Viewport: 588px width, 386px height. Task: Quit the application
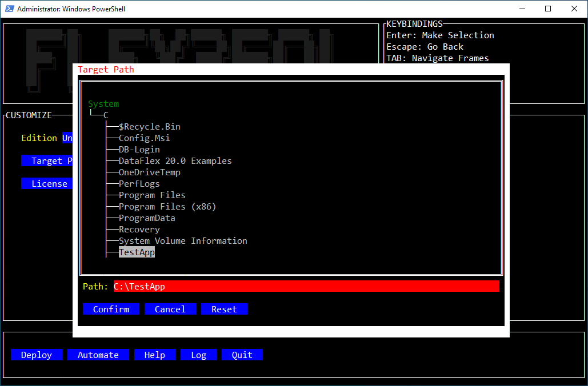coord(242,355)
